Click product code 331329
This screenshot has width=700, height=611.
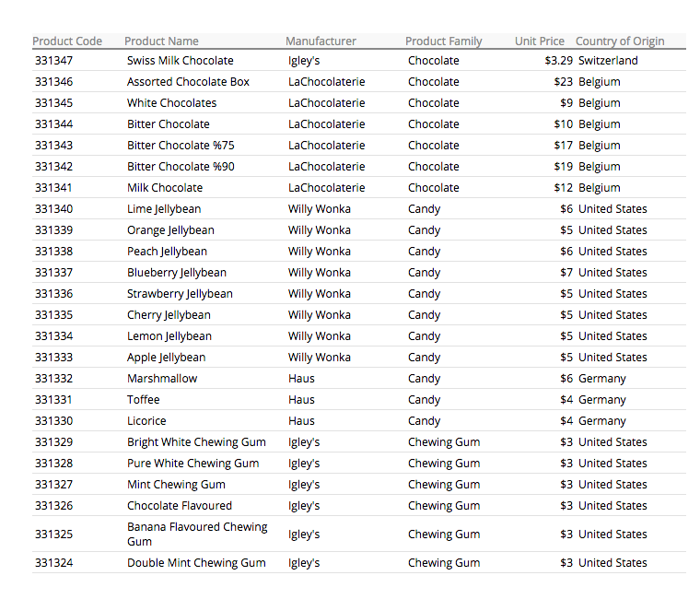click(54, 442)
